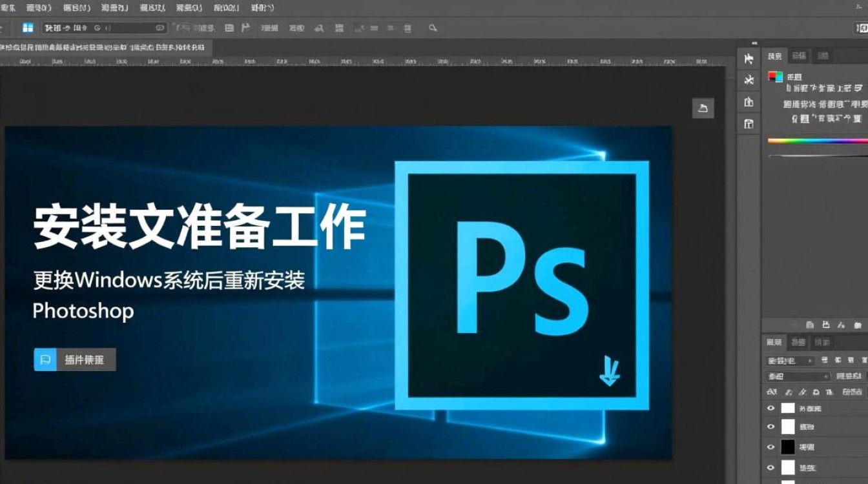This screenshot has width=868, height=484.
Task: Open the blend mode dropdown in Layers panel
Action: click(x=788, y=360)
